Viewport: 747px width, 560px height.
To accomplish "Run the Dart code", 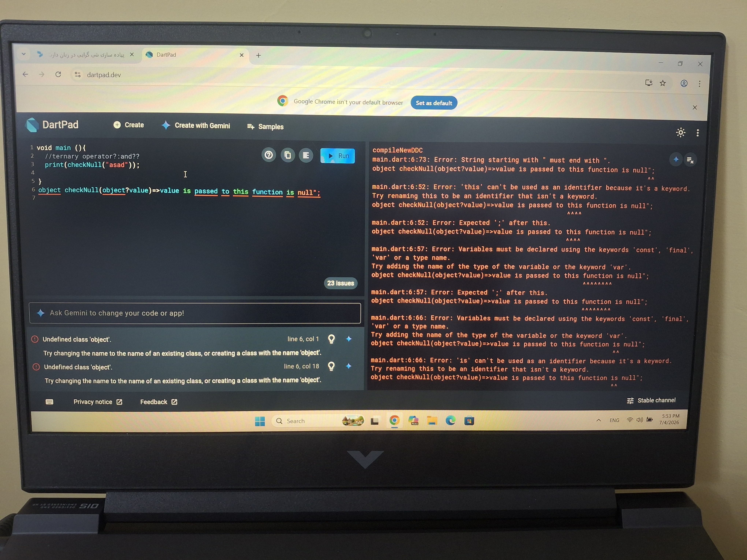I will (337, 156).
